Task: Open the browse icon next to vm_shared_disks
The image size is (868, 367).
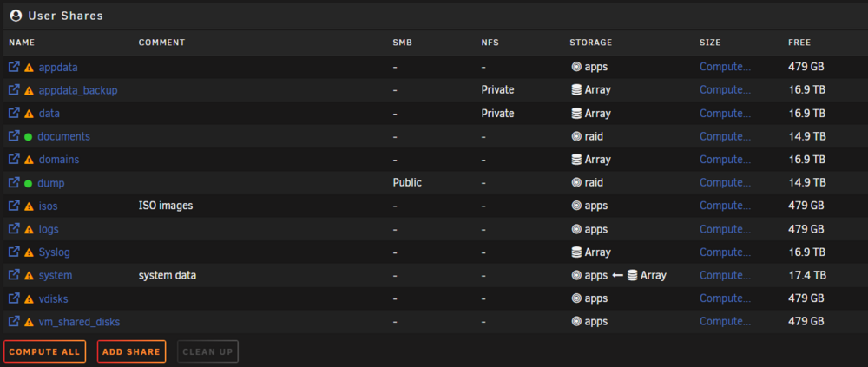Action: [x=15, y=321]
